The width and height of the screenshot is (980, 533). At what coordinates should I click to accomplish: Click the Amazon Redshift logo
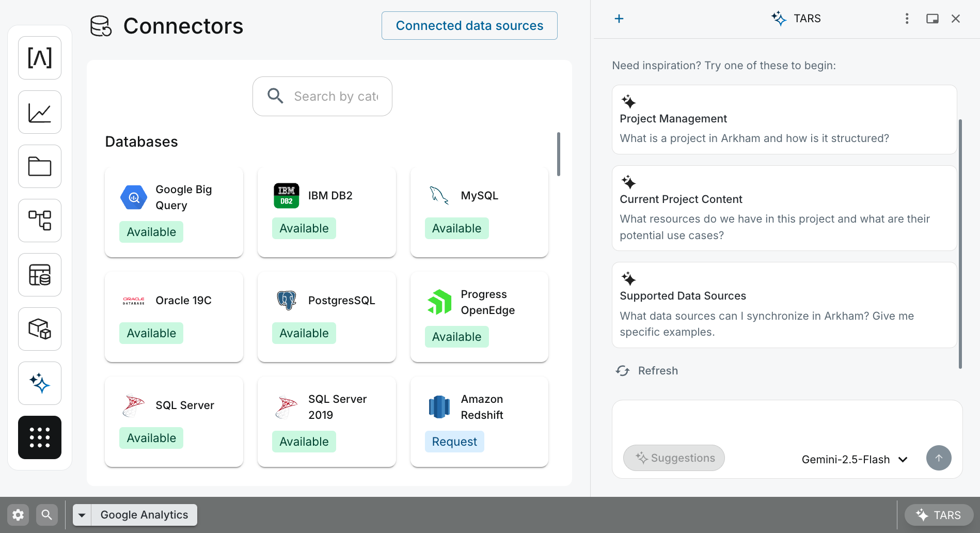point(439,407)
